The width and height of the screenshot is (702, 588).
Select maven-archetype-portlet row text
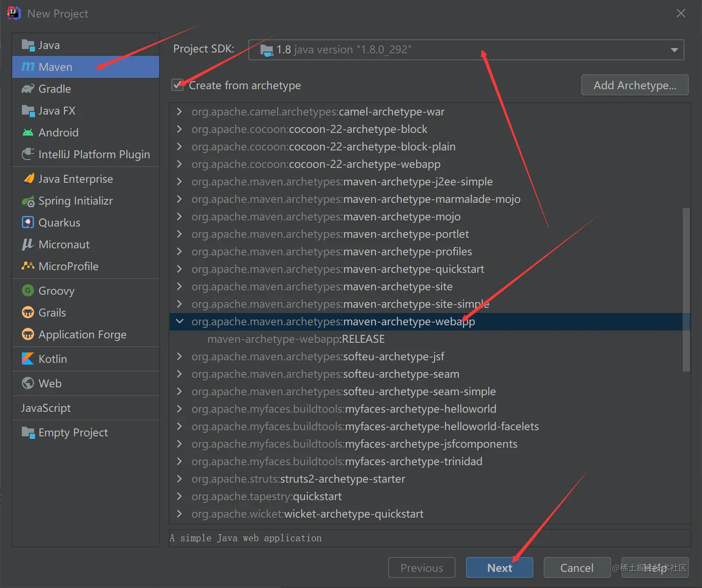coord(330,234)
